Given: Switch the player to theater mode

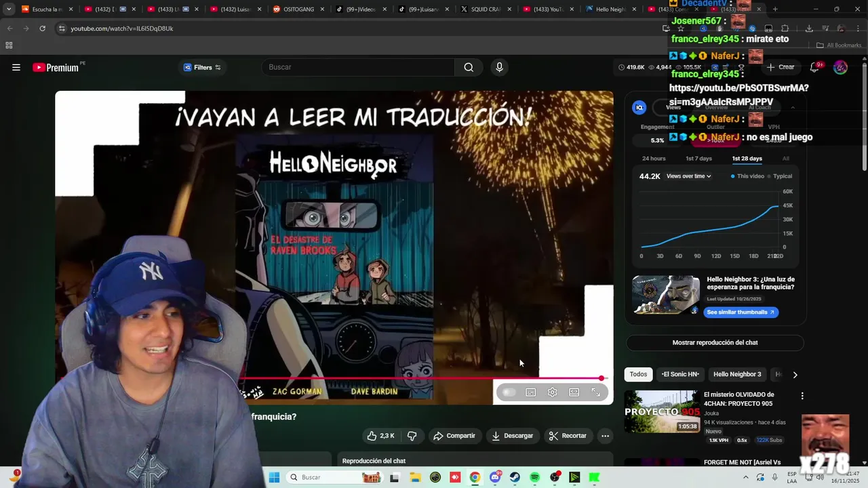Looking at the screenshot, I should coord(574,392).
